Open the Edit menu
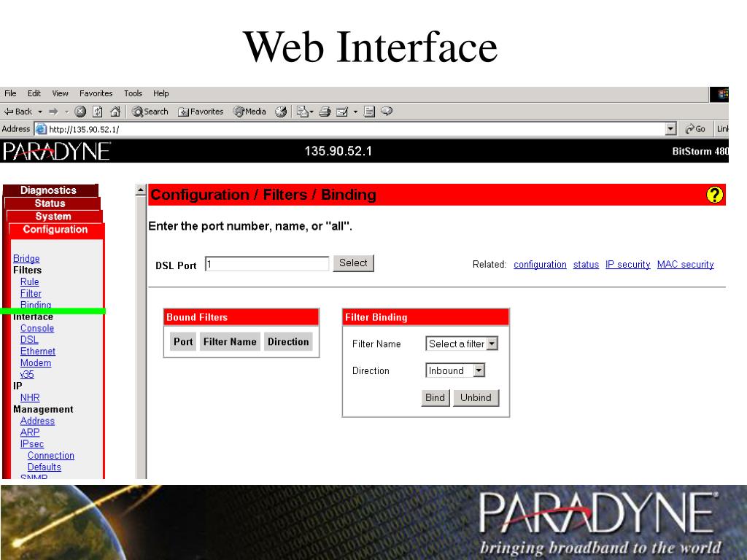 coord(34,93)
